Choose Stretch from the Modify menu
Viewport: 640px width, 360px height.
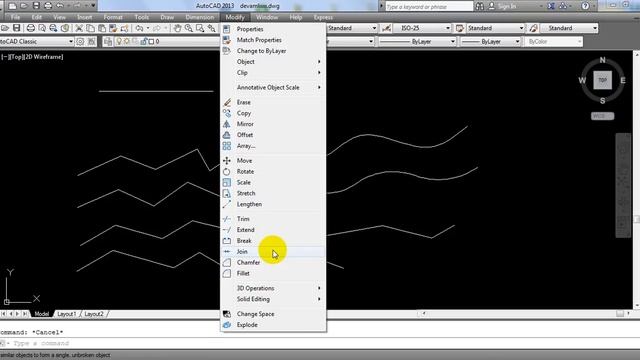273,193
